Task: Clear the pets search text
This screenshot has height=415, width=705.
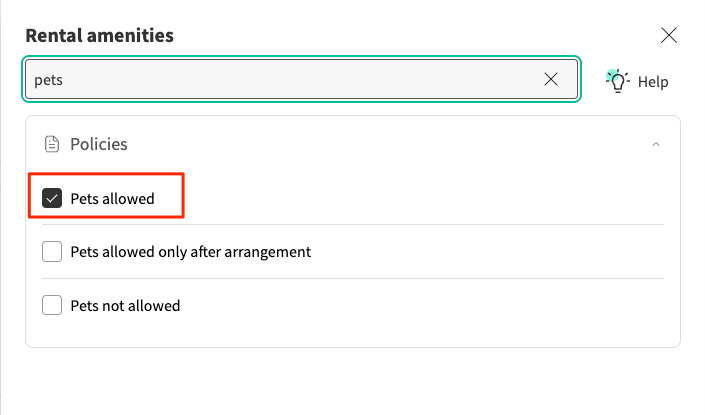Action: coord(551,80)
